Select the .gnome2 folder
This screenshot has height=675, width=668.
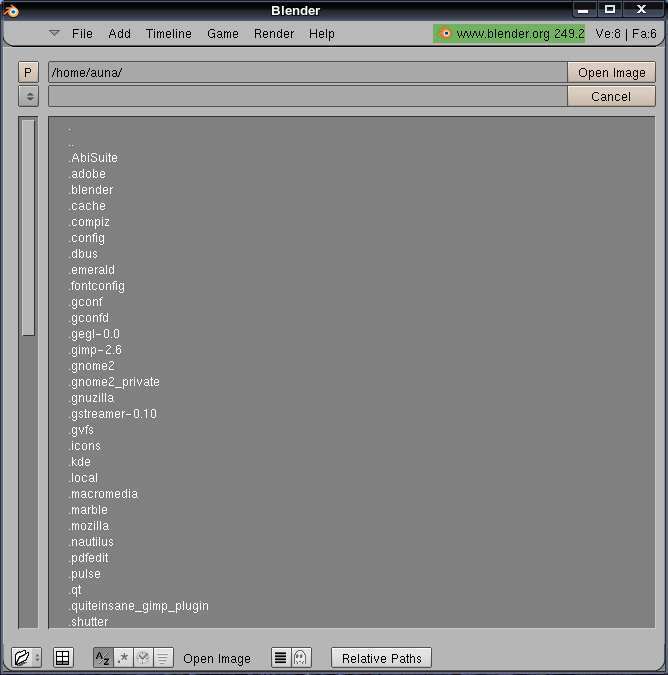click(92, 365)
